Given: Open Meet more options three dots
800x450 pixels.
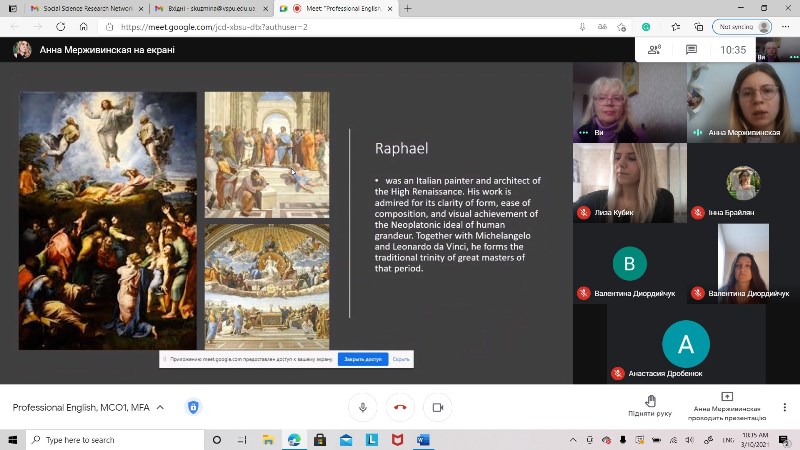Looking at the screenshot, I should click(x=785, y=407).
